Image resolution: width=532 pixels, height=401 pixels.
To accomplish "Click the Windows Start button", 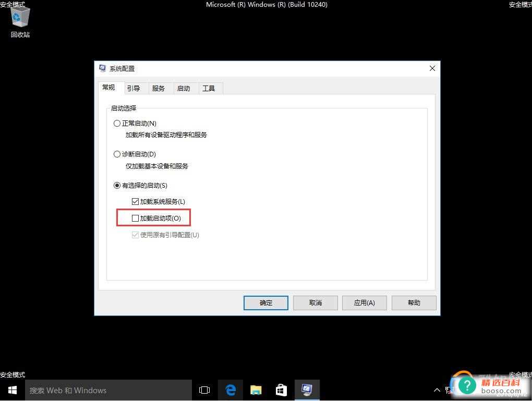I will (12, 390).
